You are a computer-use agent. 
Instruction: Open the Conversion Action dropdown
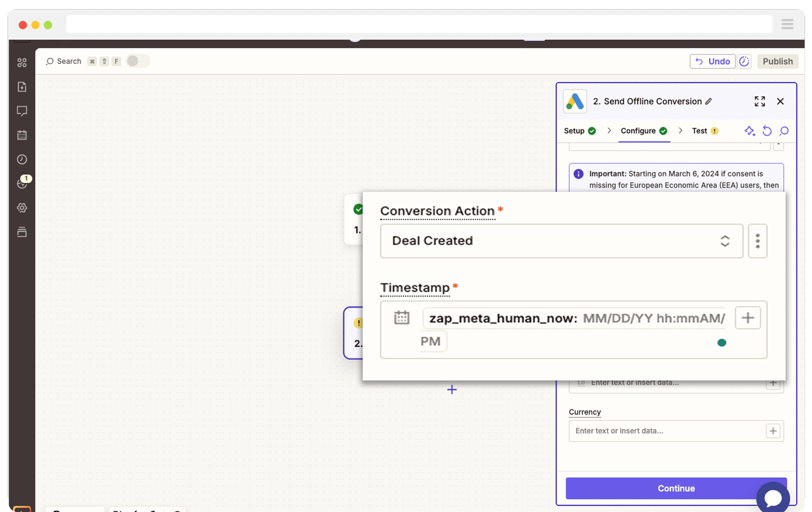point(561,241)
